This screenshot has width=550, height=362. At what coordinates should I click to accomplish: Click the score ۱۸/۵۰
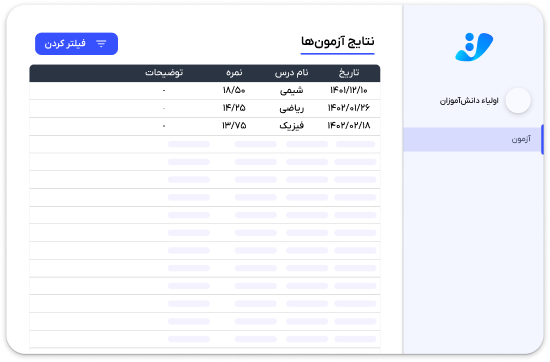[234, 90]
